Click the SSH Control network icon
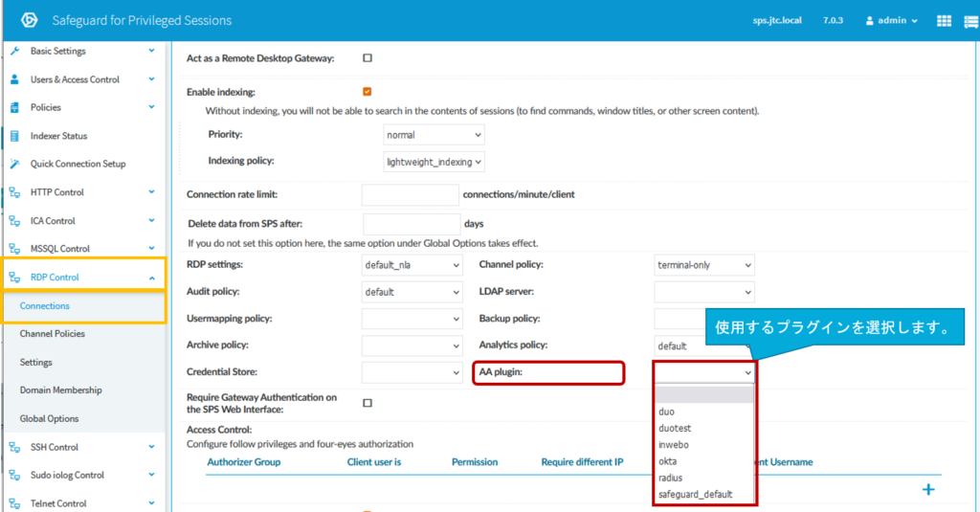The height and width of the screenshot is (512, 980). [15, 447]
